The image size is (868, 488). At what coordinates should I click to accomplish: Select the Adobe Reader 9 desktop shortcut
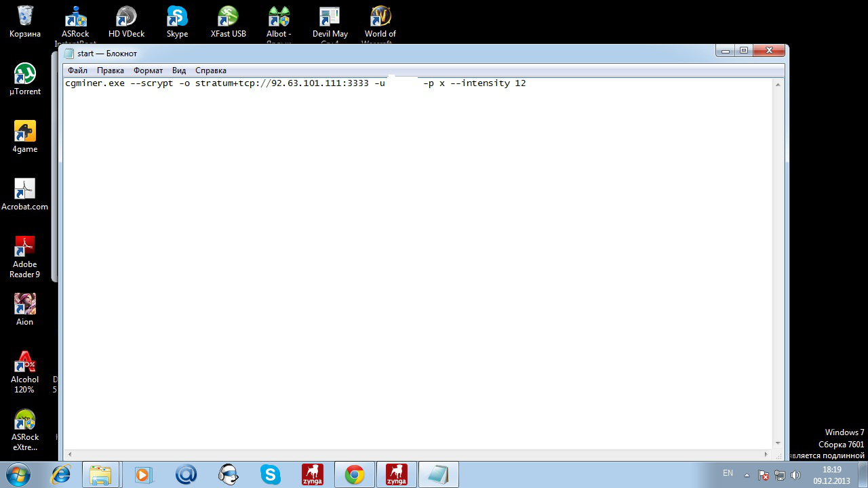(x=25, y=247)
